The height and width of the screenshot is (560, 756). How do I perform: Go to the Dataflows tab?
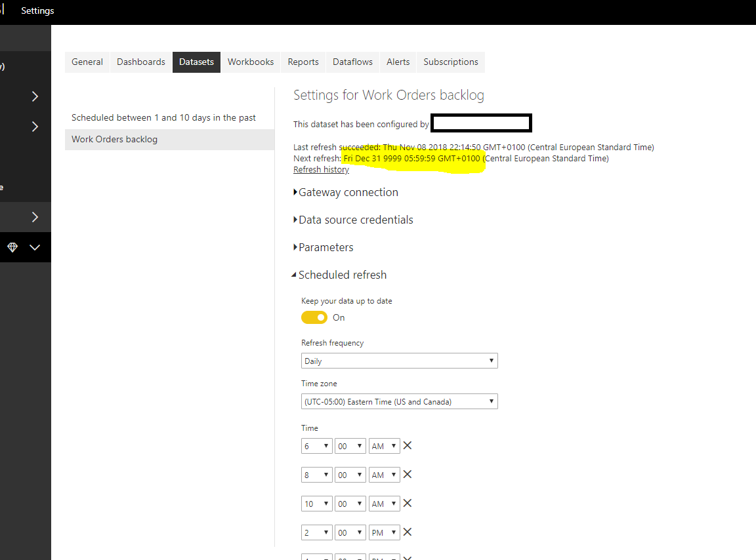(352, 62)
